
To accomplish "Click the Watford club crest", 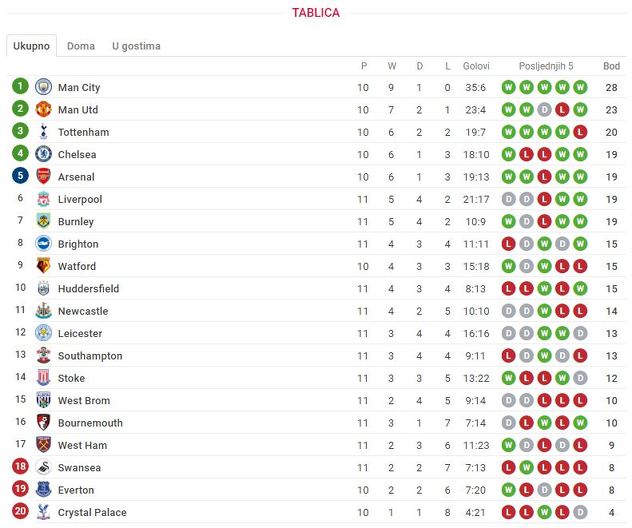I will [x=43, y=266].
